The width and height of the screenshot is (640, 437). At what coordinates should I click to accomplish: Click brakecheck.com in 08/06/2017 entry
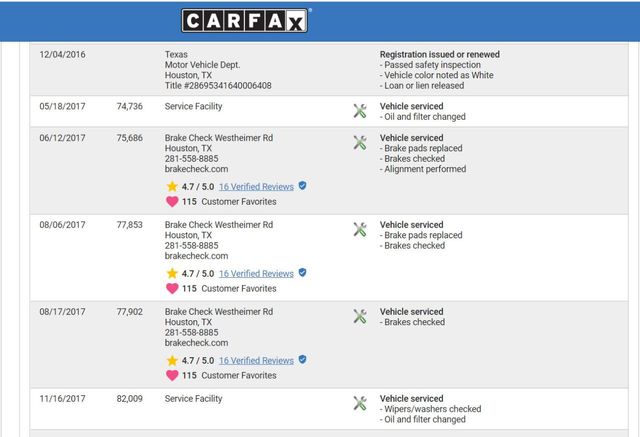(x=196, y=256)
